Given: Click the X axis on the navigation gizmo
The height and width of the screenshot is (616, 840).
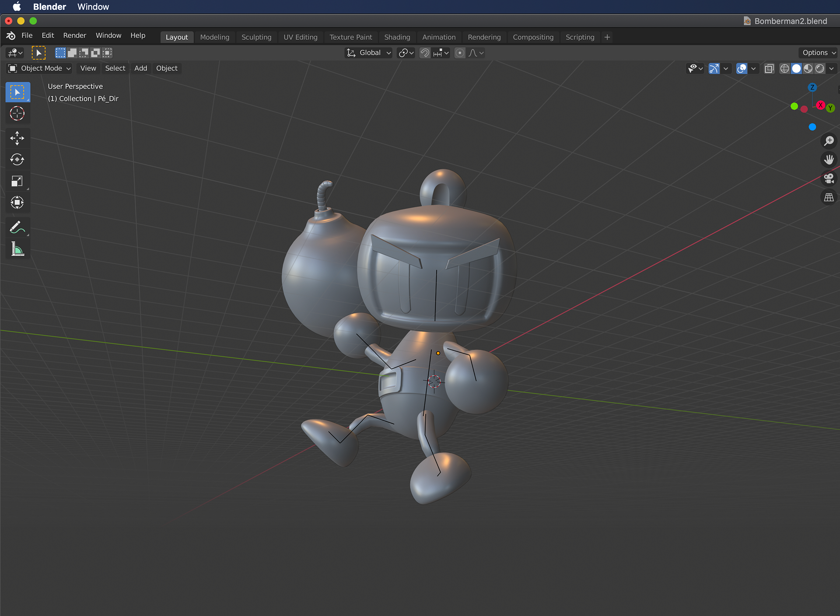Looking at the screenshot, I should pos(821,105).
